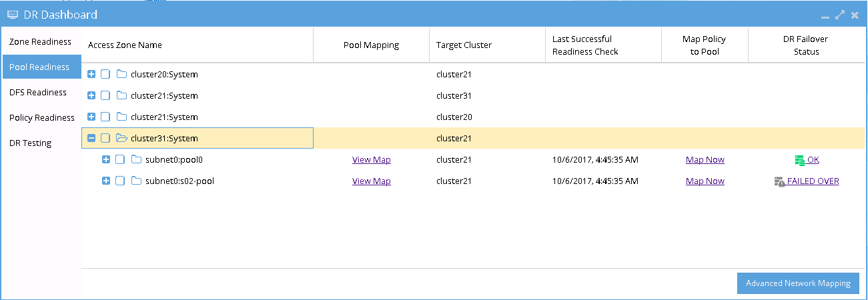Click the FAILED OVER status icon
The image size is (868, 300).
click(x=779, y=181)
